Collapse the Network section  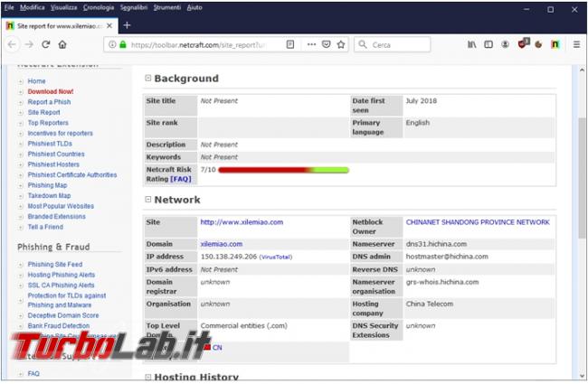click(148, 200)
